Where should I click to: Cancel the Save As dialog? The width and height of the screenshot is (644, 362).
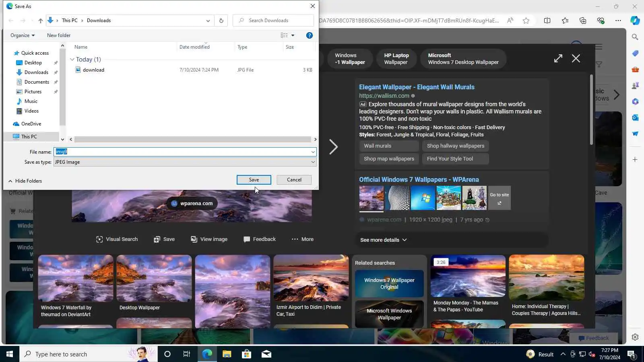(294, 180)
